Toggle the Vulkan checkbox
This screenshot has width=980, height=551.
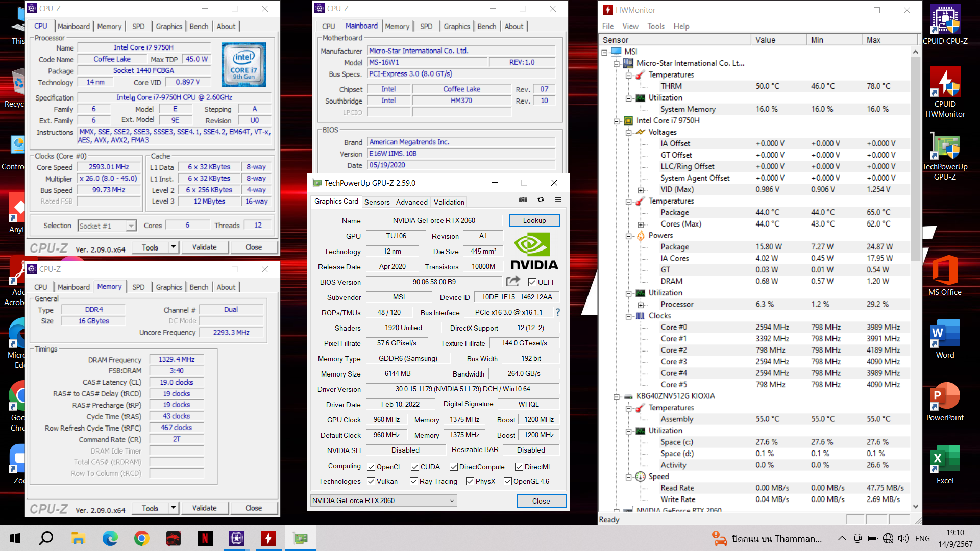tap(371, 481)
